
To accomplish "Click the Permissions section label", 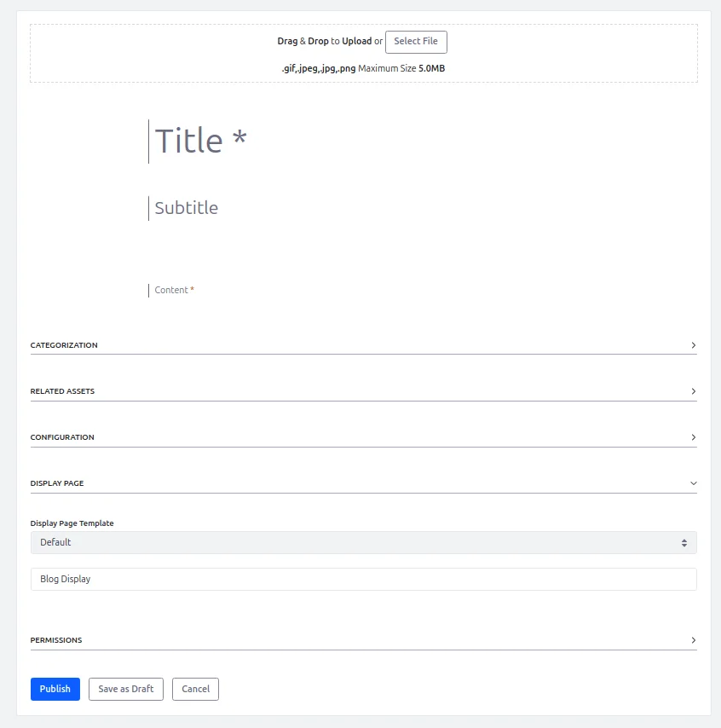I will pos(55,639).
